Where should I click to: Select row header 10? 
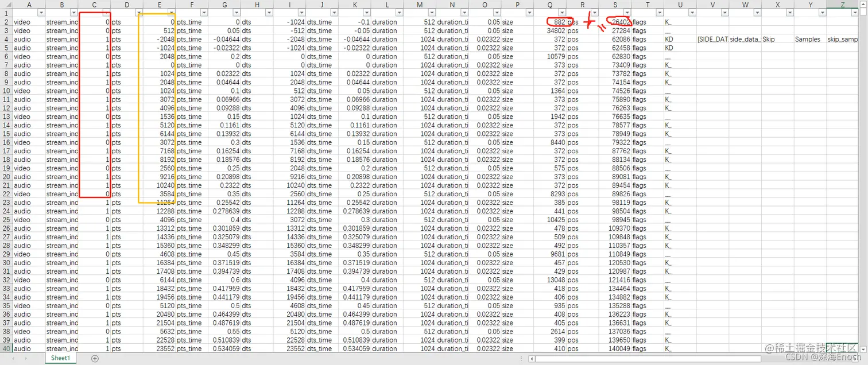[6, 91]
